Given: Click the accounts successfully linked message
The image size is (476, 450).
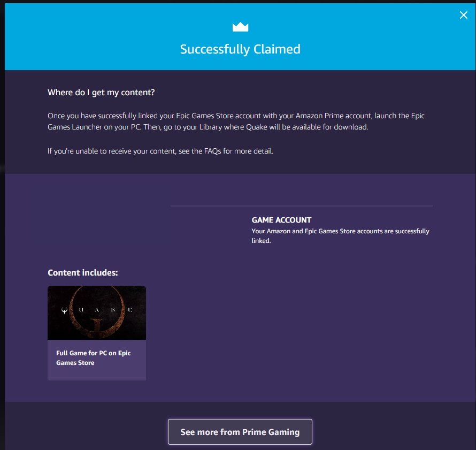Looking at the screenshot, I should [340, 235].
